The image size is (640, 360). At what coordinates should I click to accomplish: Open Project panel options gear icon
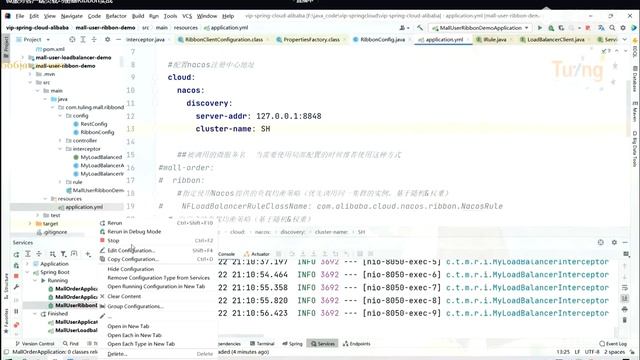click(107, 40)
